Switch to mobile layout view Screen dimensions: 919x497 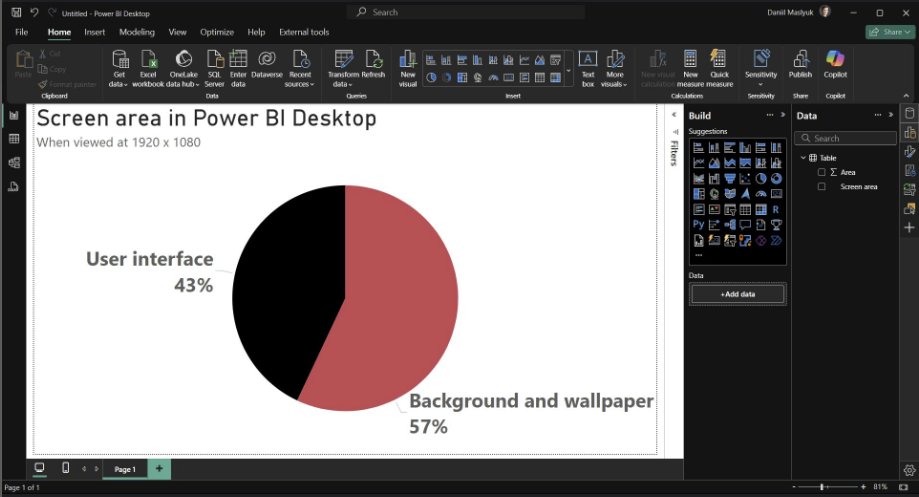click(66, 468)
